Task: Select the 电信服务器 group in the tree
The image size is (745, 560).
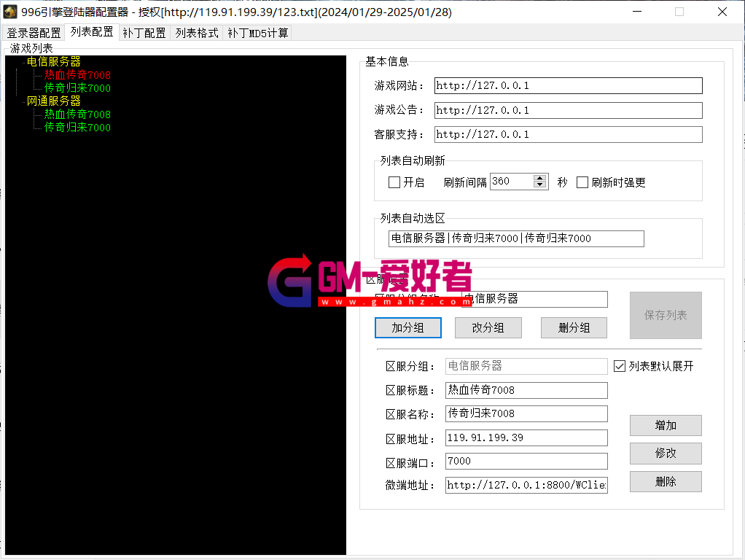Action: [54, 62]
